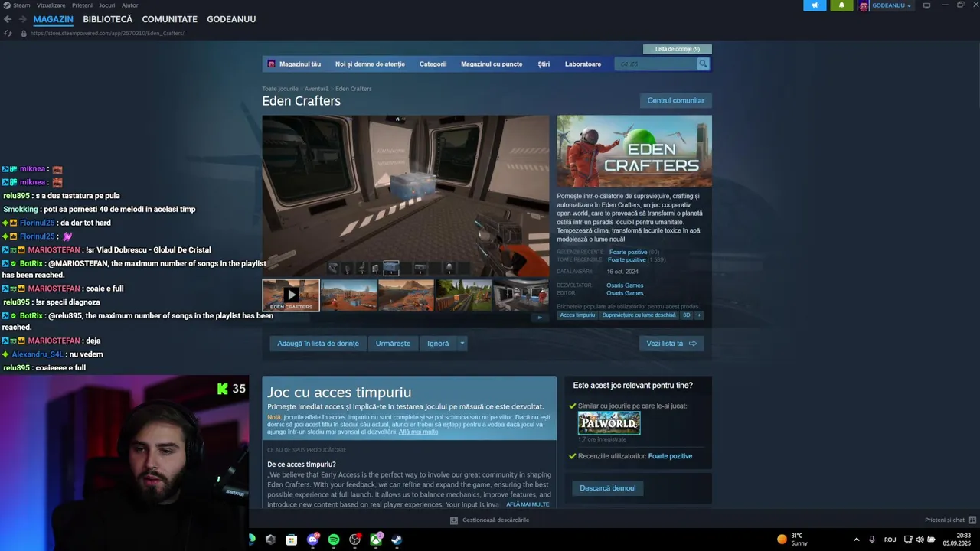Open Magazinul cu puncte menu
The image size is (980, 551).
click(x=492, y=64)
